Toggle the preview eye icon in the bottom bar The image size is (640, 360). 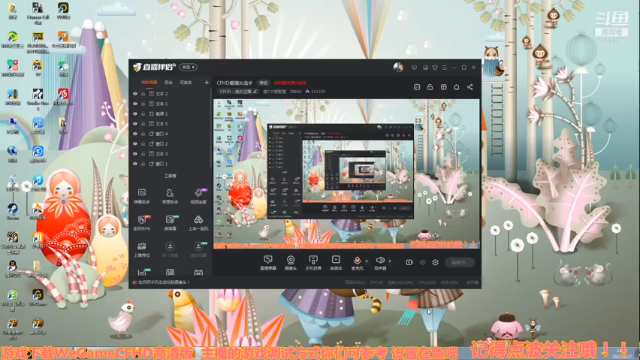point(422,262)
